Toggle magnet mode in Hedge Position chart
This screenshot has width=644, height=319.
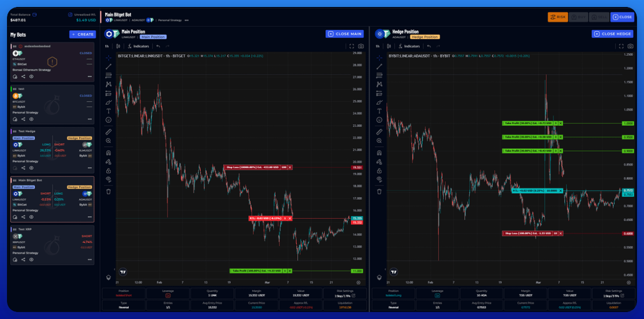pyautogui.click(x=379, y=153)
